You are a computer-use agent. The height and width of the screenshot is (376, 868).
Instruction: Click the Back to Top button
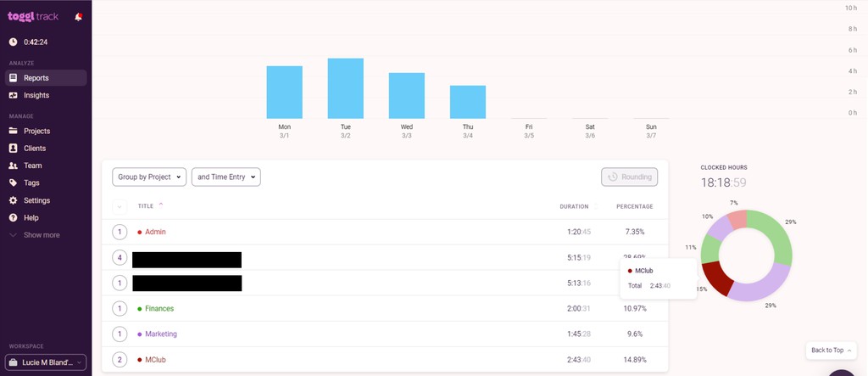click(832, 350)
